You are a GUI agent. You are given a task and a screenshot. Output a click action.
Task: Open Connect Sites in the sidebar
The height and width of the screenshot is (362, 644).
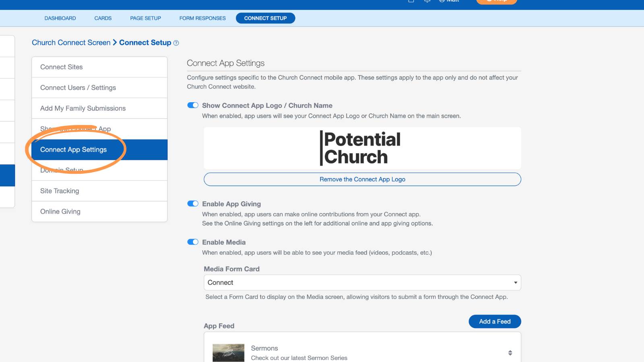[x=99, y=67]
